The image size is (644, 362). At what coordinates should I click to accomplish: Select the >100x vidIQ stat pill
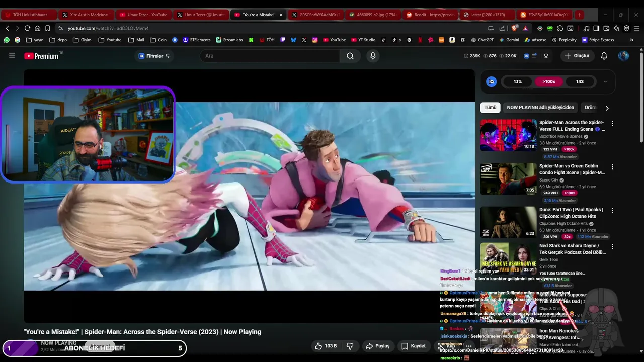click(548, 81)
